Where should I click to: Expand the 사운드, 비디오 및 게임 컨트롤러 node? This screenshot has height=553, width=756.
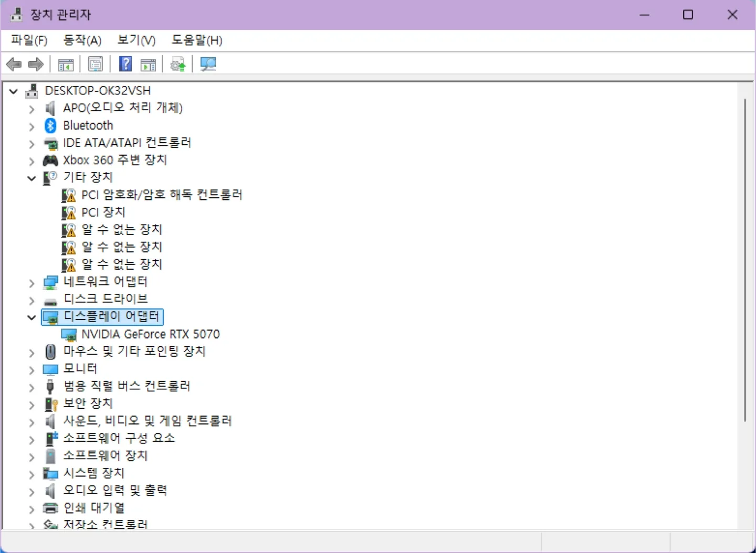tap(31, 422)
